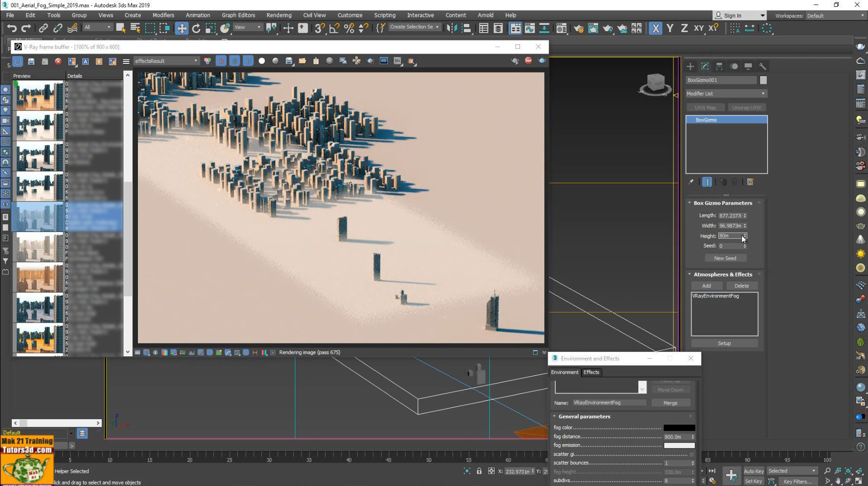The width and height of the screenshot is (868, 486).
Task: Toggle Auto Key mode
Action: [x=753, y=471]
